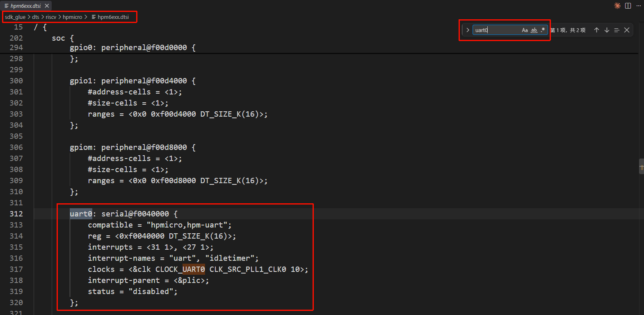Toggle Use Regular Expression in the find widget
644x315 pixels.
click(543, 30)
